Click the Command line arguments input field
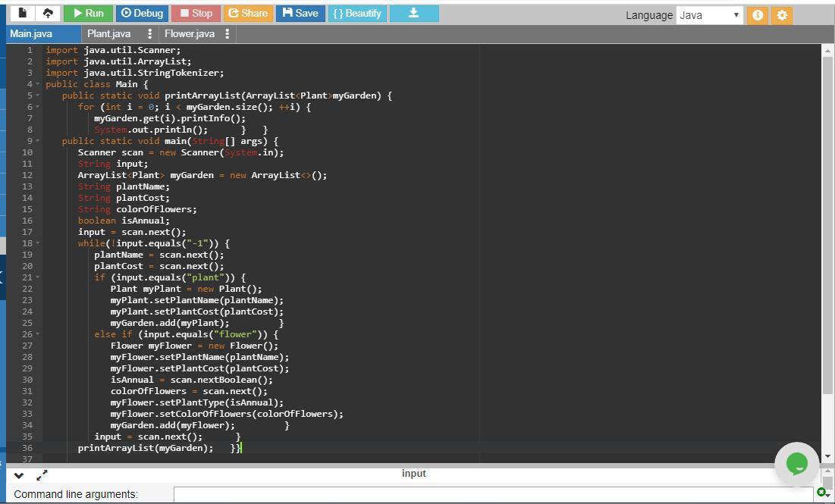The width and height of the screenshot is (835, 504). click(493, 494)
